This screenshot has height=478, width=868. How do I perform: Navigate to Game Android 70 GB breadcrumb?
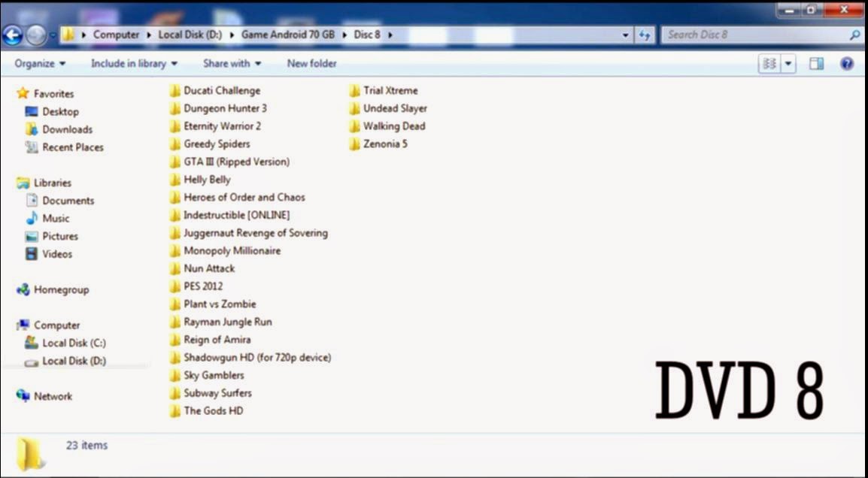point(288,35)
